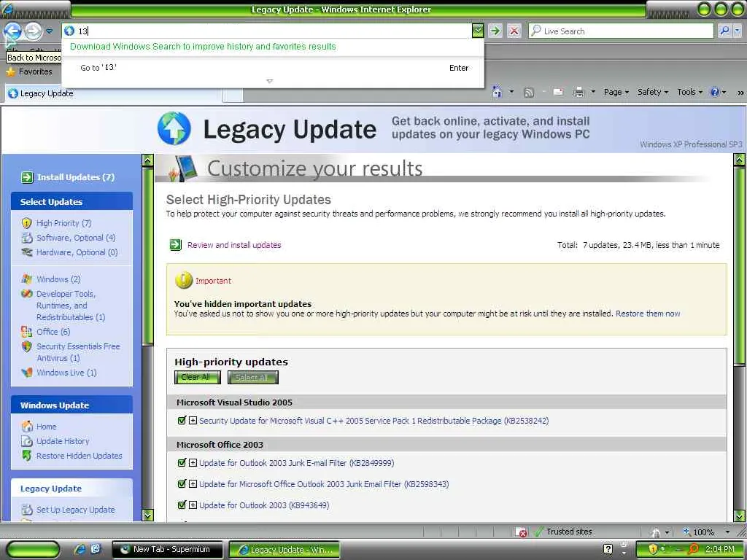Filter by Security Essentials Free Antivirus
Screen dimensions: 747x560
[78, 352]
